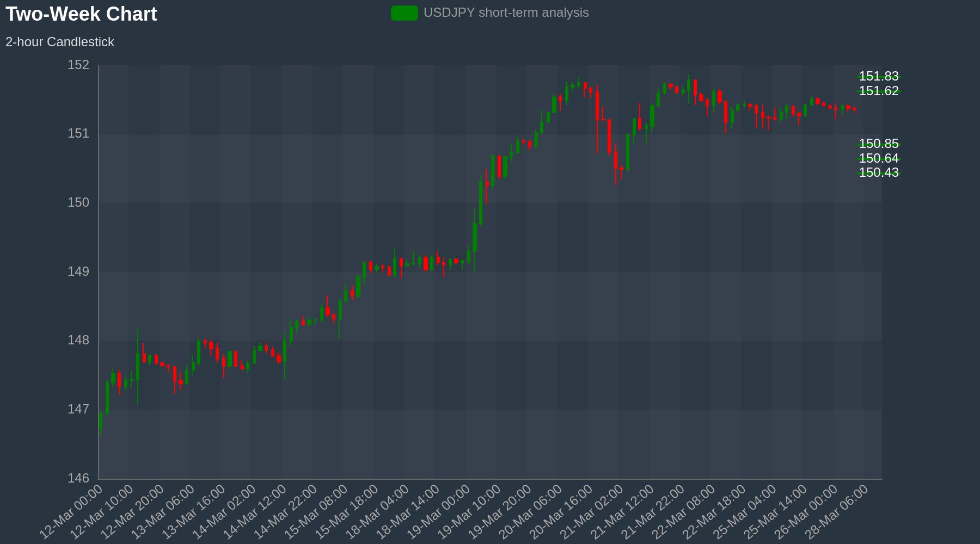Viewport: 980px width, 544px height.
Task: Click the 28-Mar 06:00 x-axis label
Action: (837, 512)
